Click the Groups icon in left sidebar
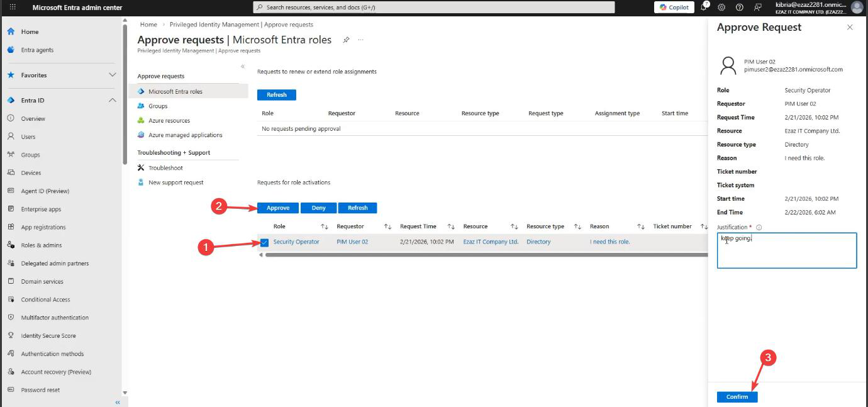This screenshot has height=407, width=868. click(11, 155)
